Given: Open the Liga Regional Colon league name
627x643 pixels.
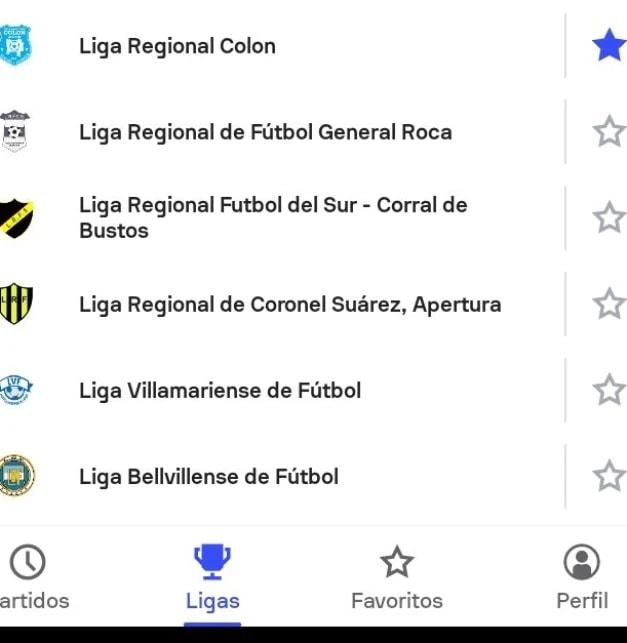Looking at the screenshot, I should point(177,46).
